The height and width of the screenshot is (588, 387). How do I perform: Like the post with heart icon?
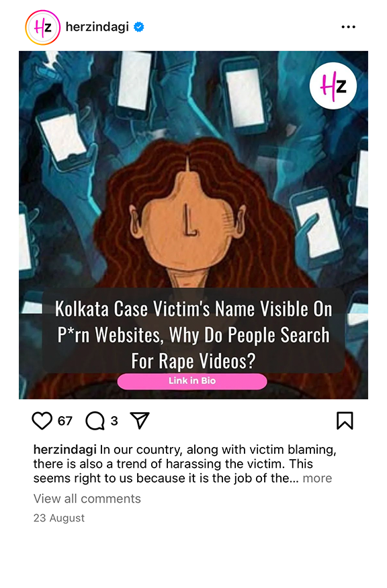pyautogui.click(x=42, y=421)
